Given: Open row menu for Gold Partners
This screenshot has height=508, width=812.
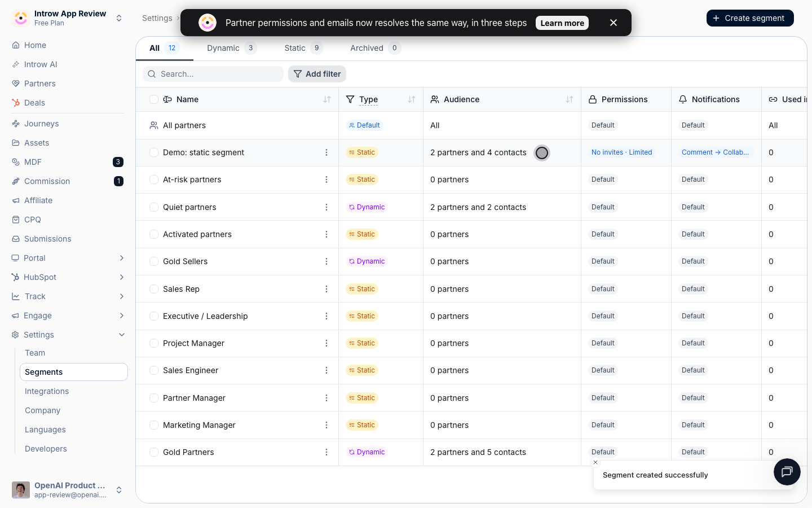Looking at the screenshot, I should (326, 452).
